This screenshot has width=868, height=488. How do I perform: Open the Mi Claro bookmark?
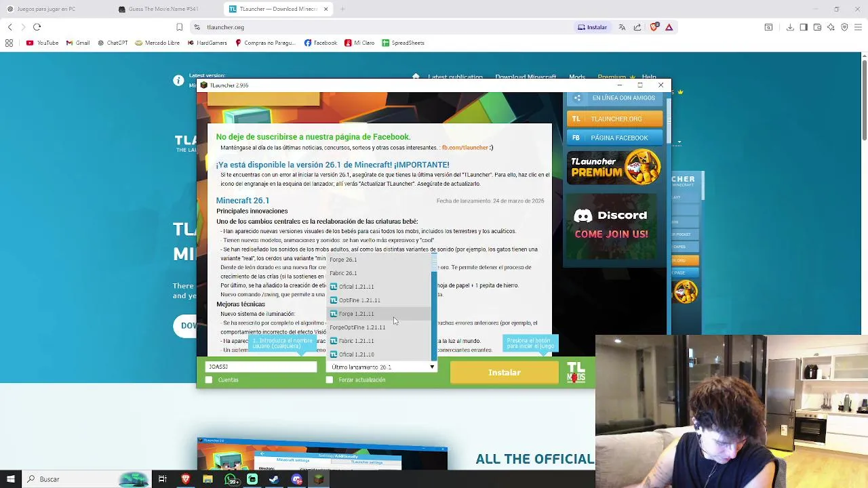(x=359, y=43)
